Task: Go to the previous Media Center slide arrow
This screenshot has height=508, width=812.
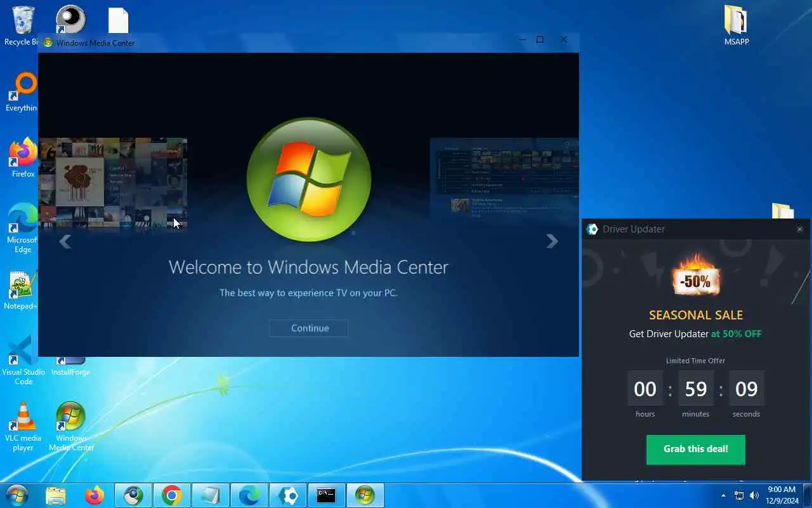Action: coord(65,241)
